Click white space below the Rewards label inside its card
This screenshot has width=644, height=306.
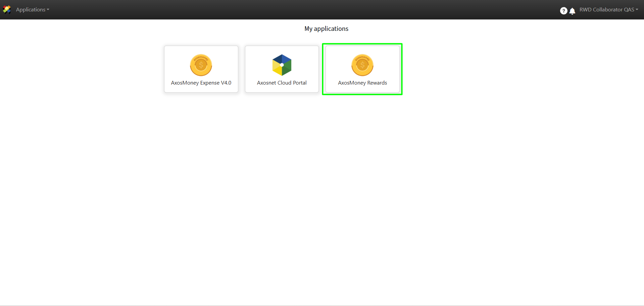(x=362, y=89)
